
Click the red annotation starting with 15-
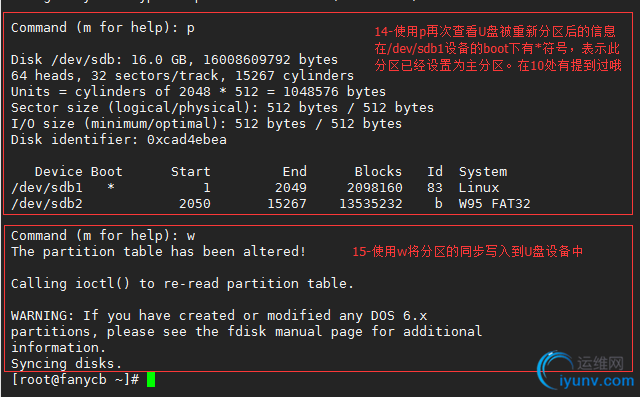pos(467,251)
